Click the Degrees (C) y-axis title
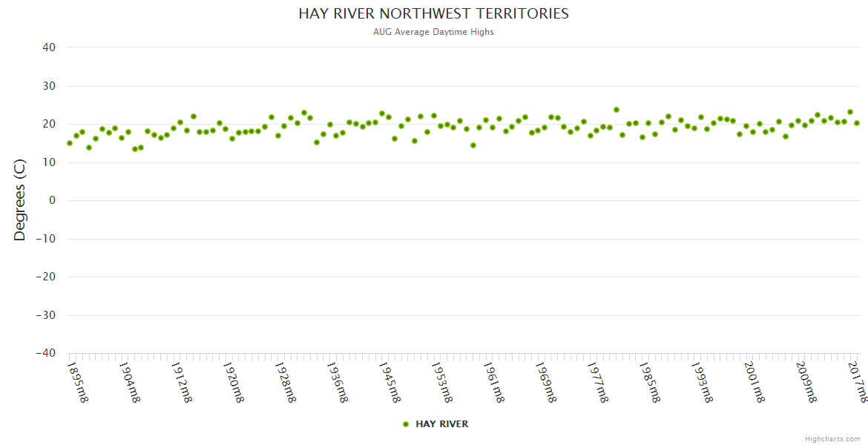Screen dimensions: 868x445 point(20,201)
